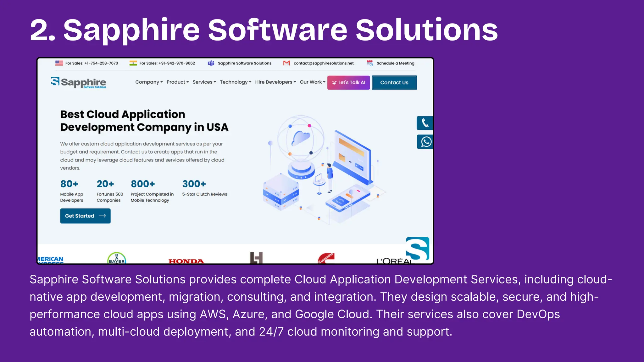Expand the Product dropdown menu
The height and width of the screenshot is (362, 644).
178,82
